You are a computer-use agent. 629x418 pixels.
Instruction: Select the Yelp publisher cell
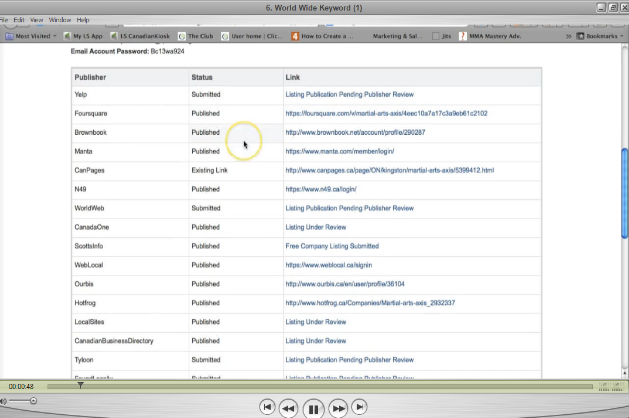[130, 94]
